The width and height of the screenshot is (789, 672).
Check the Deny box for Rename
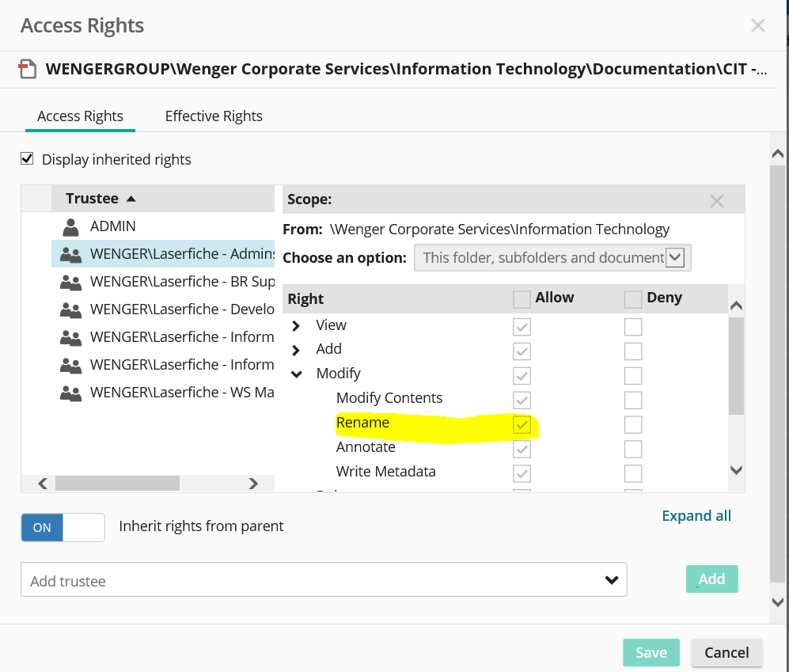pos(632,424)
